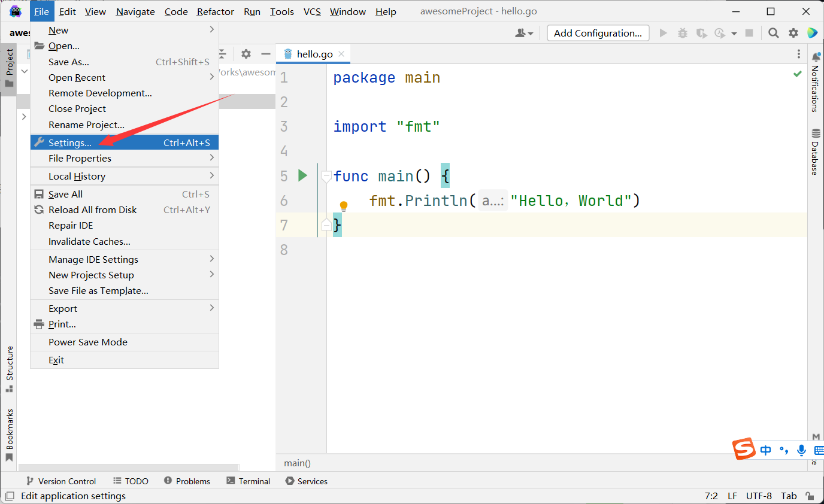
Task: Click the Search Everywhere magnifier icon
Action: (x=774, y=34)
